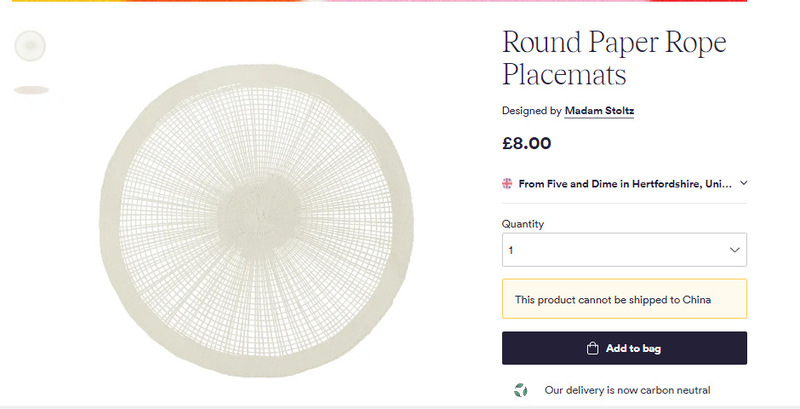Select the side-view placemat thumbnail
800x409 pixels.
point(31,90)
